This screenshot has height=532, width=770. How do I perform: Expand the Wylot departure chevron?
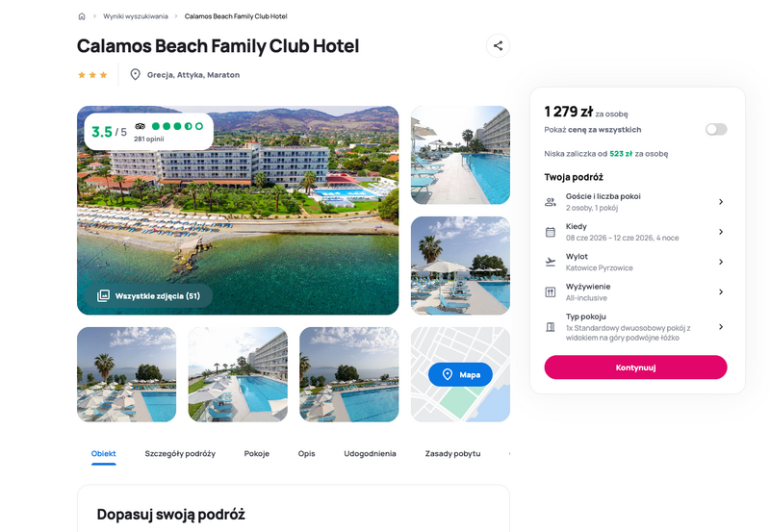pos(720,262)
